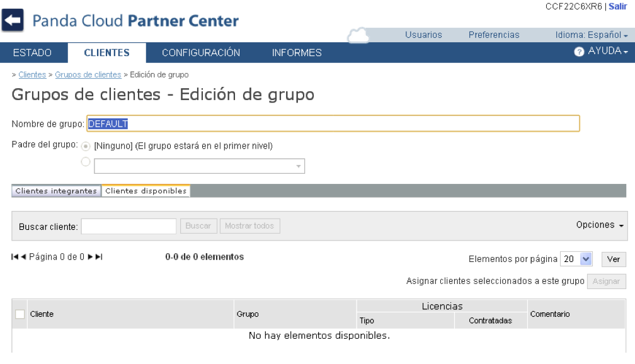Open the INFORMES menu tab
The width and height of the screenshot is (635, 364).
tap(297, 53)
